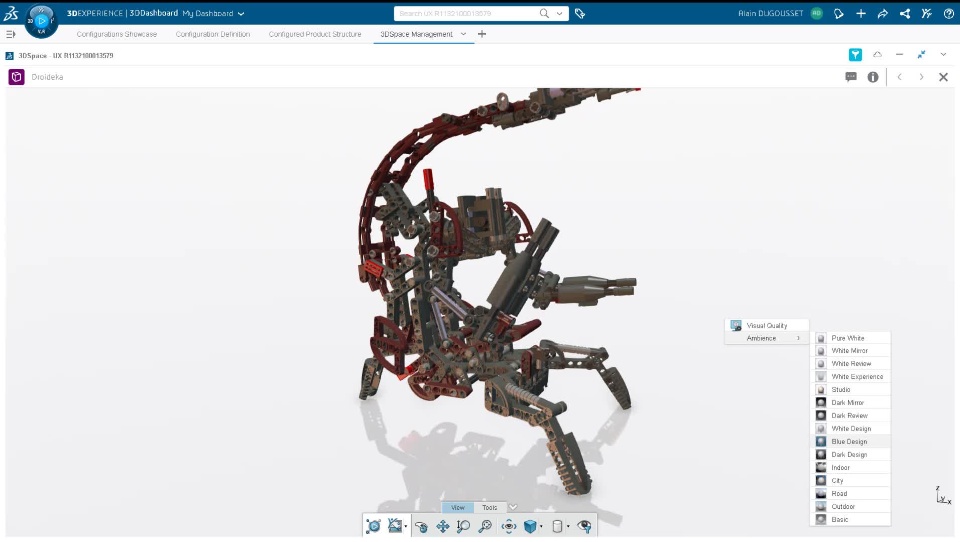This screenshot has width=960, height=542.
Task: Open the widget menu chevron
Action: click(943, 55)
